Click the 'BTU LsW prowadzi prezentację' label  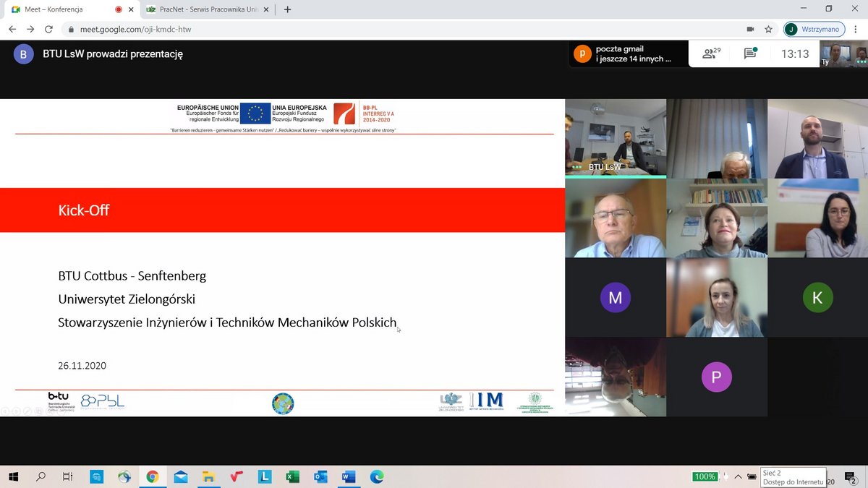click(113, 54)
